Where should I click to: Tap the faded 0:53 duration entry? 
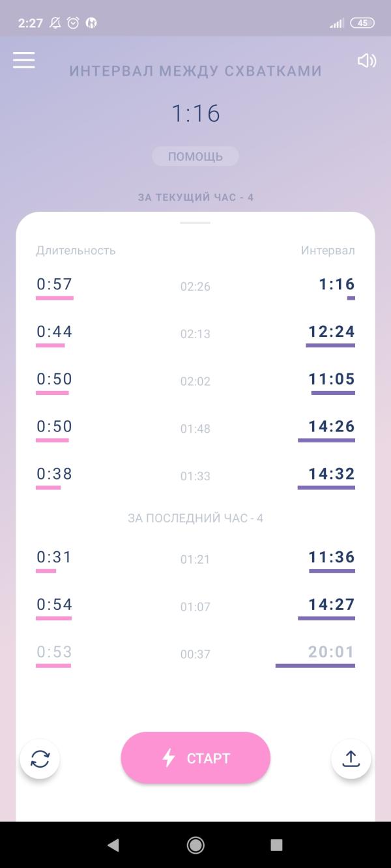[x=55, y=652]
